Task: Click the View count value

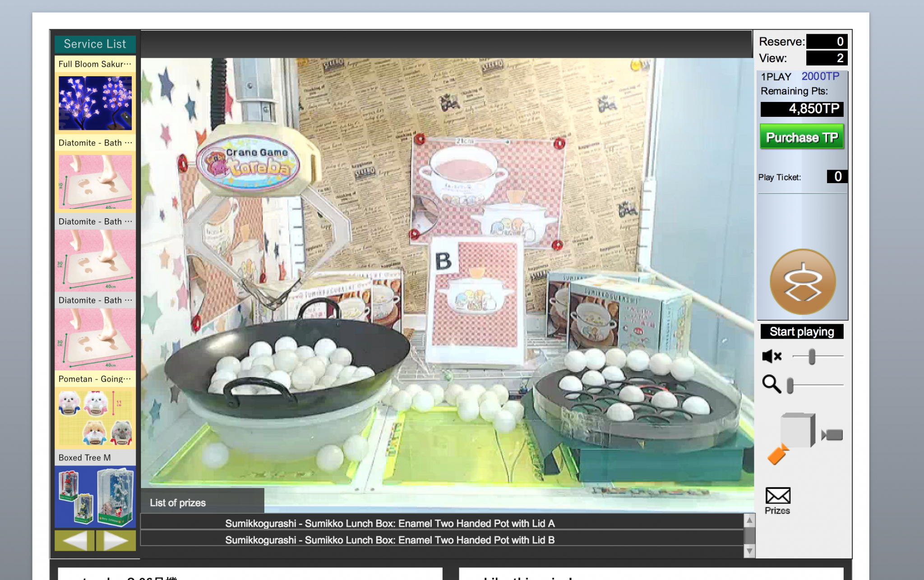Action: pos(827,58)
